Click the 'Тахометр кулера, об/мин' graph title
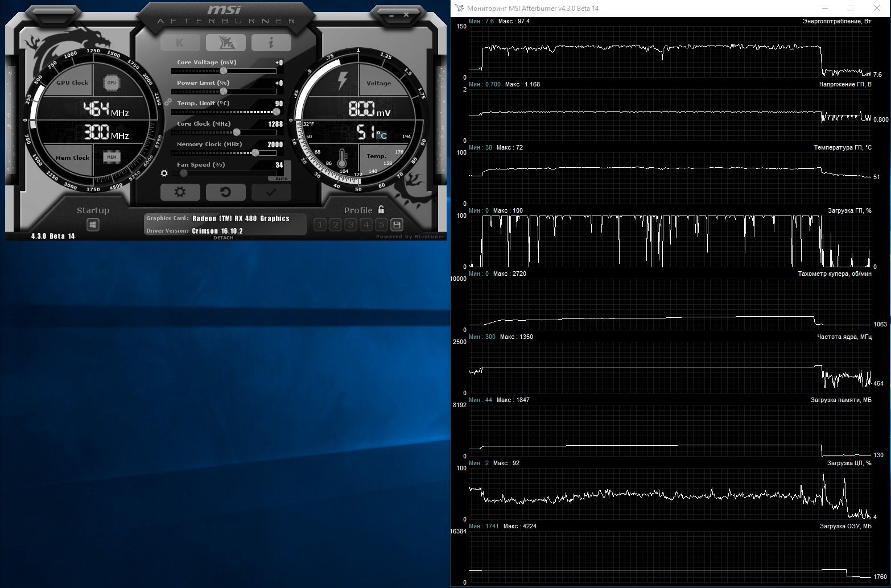 [835, 274]
